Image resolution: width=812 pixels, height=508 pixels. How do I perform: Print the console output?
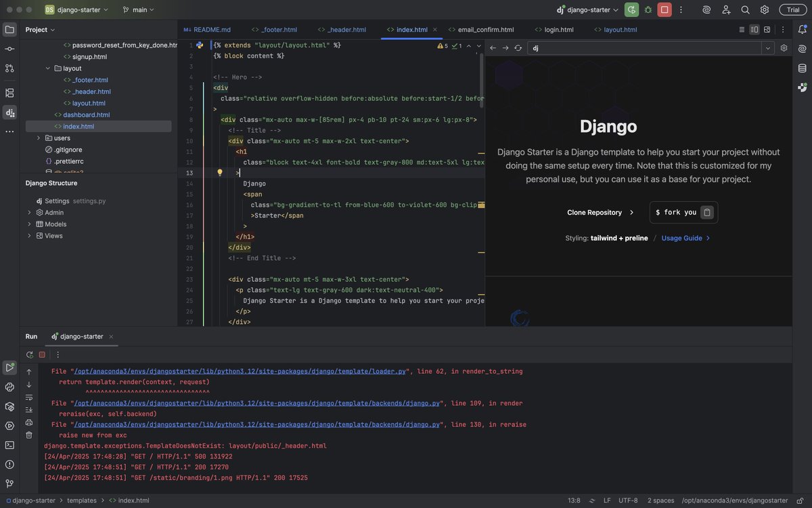pos(28,422)
